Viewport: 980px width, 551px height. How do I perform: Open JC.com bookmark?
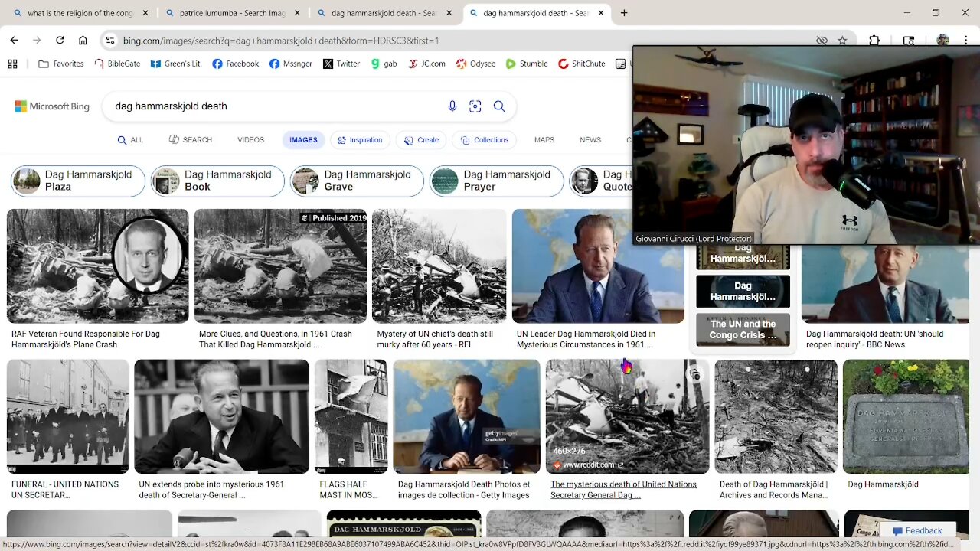(426, 64)
